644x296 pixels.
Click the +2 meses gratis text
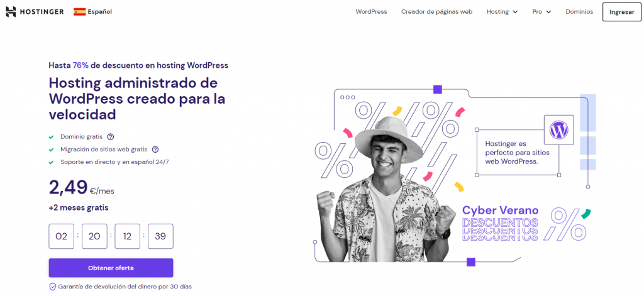[79, 208]
